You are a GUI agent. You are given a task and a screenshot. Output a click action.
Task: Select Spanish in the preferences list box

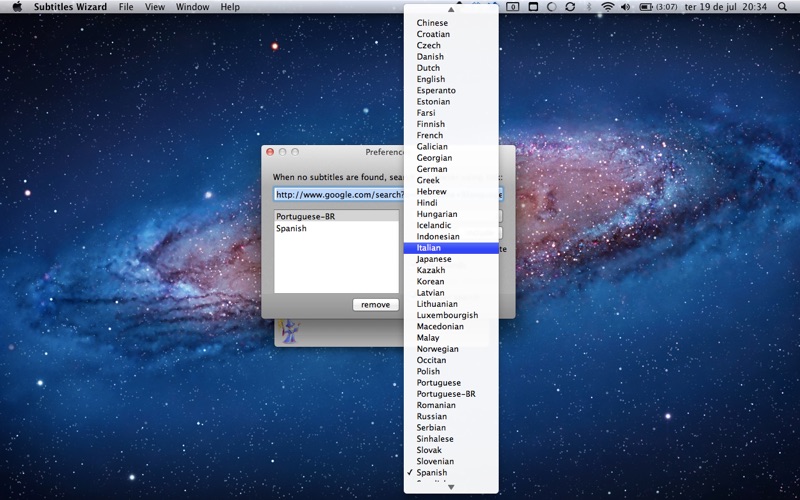coord(337,228)
